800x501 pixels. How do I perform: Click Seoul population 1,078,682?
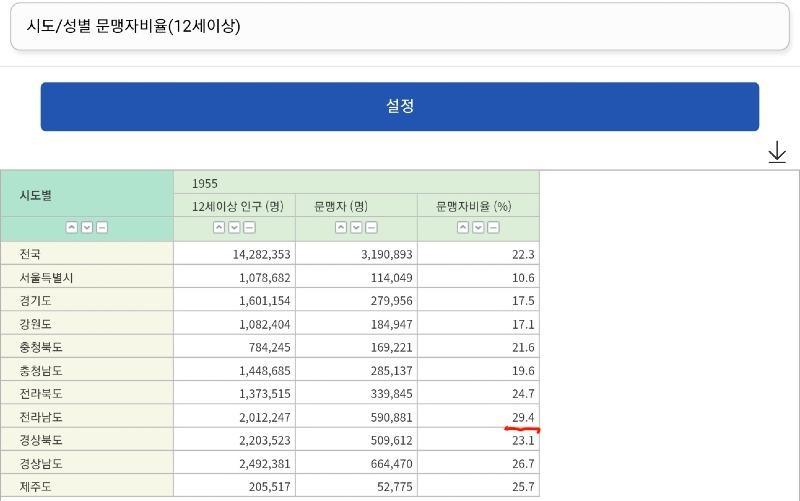click(264, 278)
